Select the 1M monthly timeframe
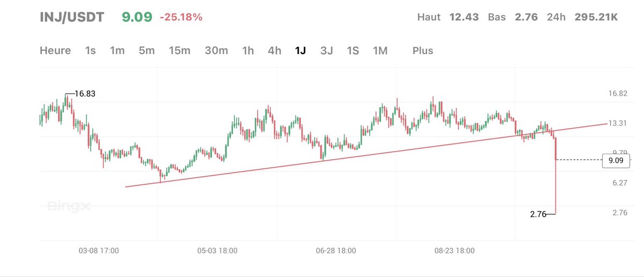Image resolution: width=644 pixels, height=277 pixels. (380, 51)
